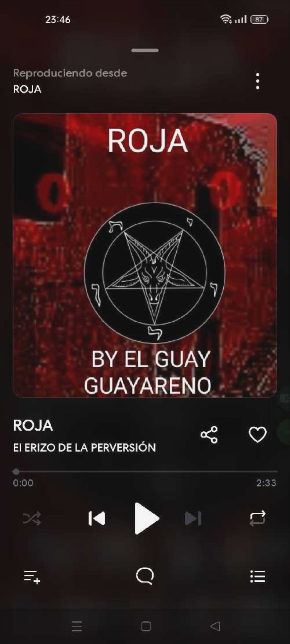Like the song with the heart icon
Image resolution: width=290 pixels, height=644 pixels.
point(258,435)
